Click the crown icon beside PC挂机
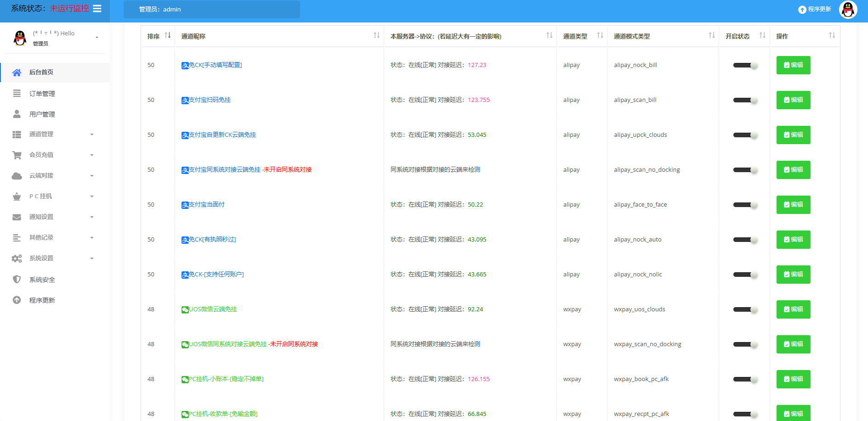 (x=17, y=196)
